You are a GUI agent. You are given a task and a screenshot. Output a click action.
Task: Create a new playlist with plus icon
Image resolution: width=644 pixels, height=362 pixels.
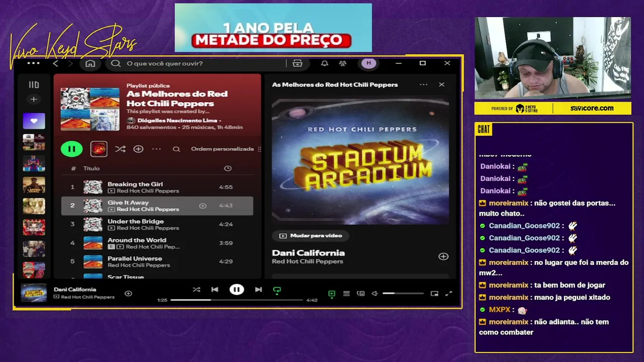point(34,100)
